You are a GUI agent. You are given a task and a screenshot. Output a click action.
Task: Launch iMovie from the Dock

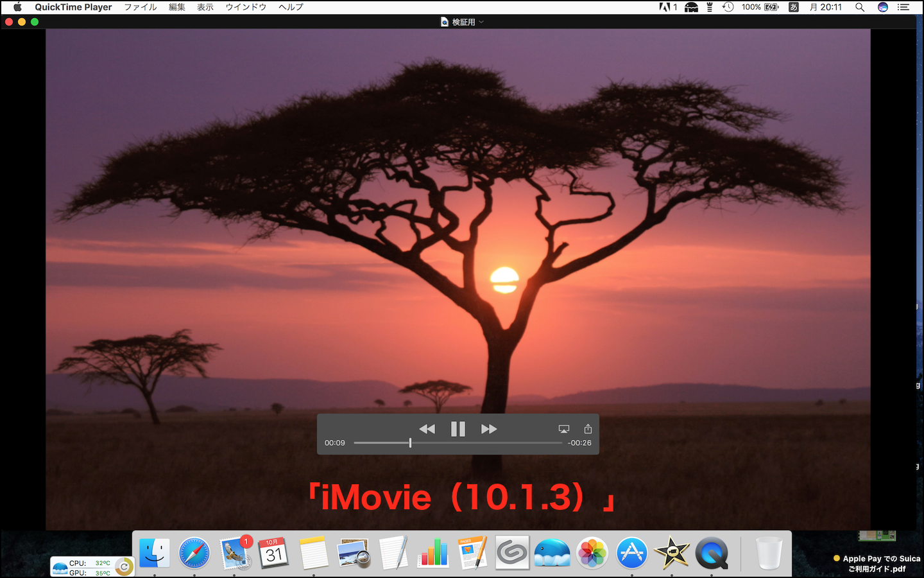[x=672, y=553]
